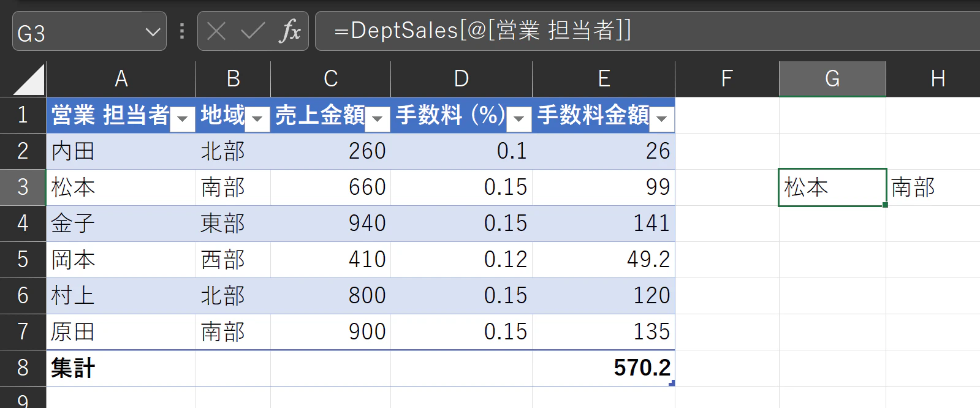Click commission rate 0.12

[x=462, y=260]
